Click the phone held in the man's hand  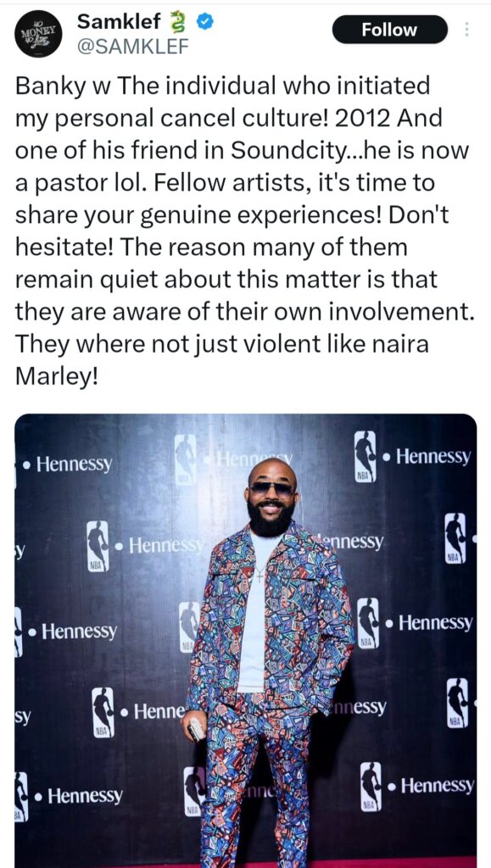197,732
